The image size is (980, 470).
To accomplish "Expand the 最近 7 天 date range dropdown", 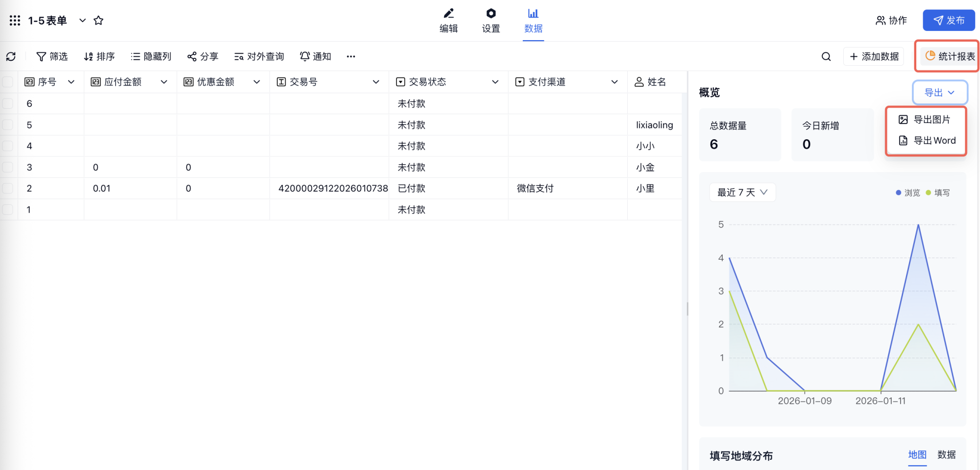I will pos(742,193).
